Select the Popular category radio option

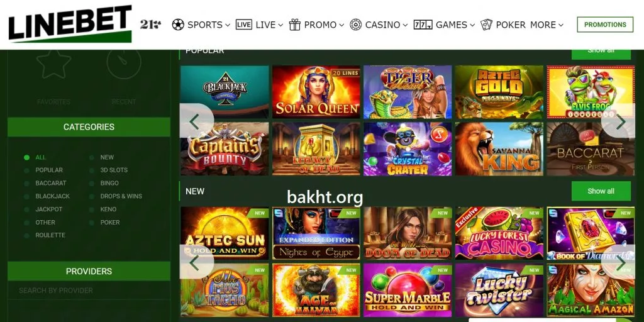(26, 170)
